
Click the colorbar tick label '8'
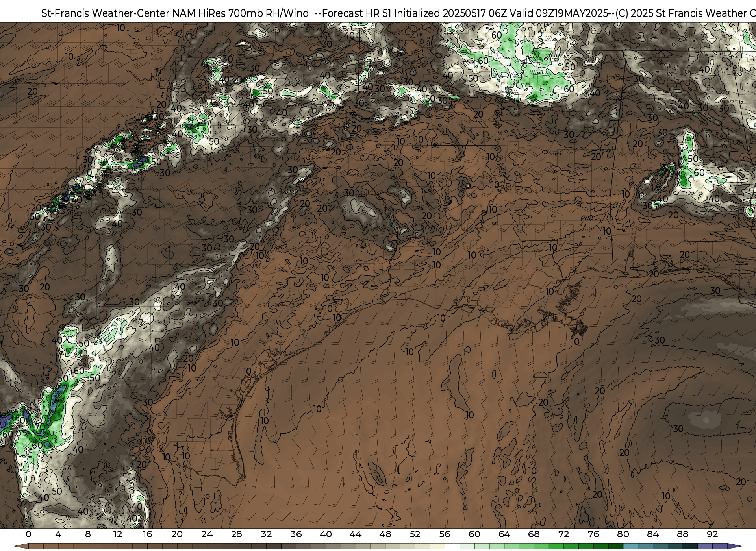click(88, 534)
